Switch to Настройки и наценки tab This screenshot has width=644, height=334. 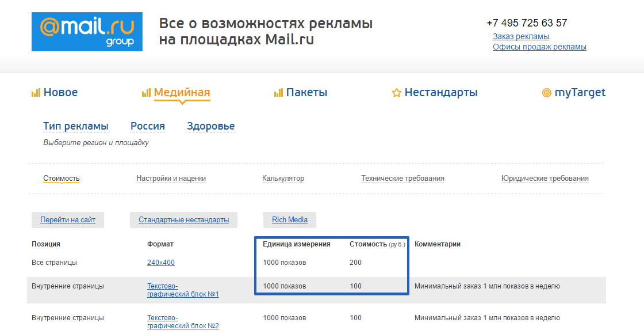(x=171, y=179)
